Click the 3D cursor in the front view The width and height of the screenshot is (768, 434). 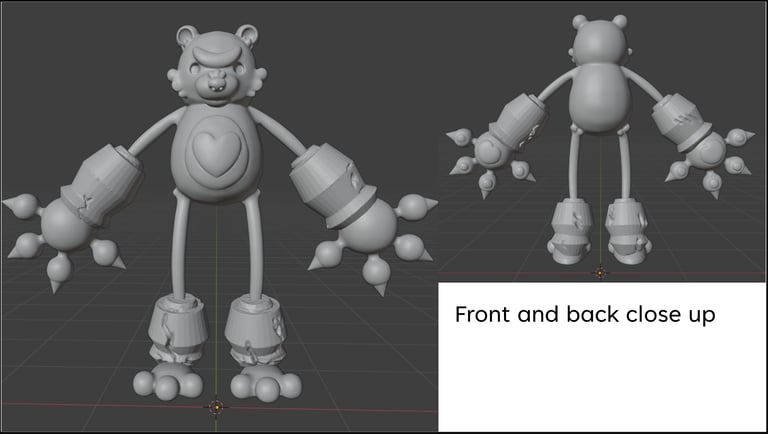[216, 407]
